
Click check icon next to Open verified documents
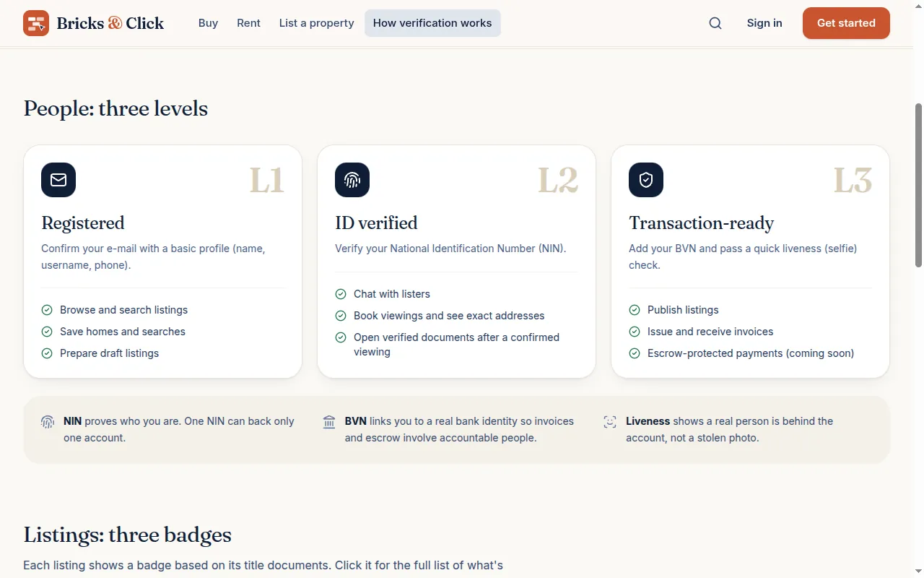(341, 337)
